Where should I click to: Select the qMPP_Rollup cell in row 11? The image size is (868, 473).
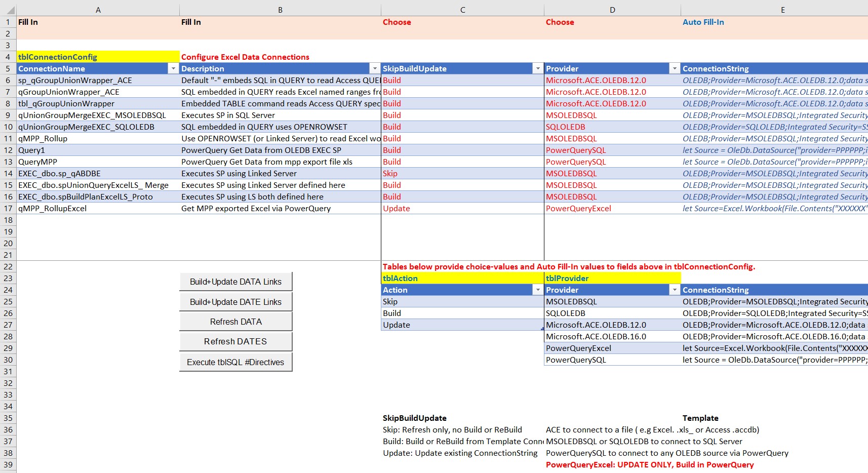(98, 138)
